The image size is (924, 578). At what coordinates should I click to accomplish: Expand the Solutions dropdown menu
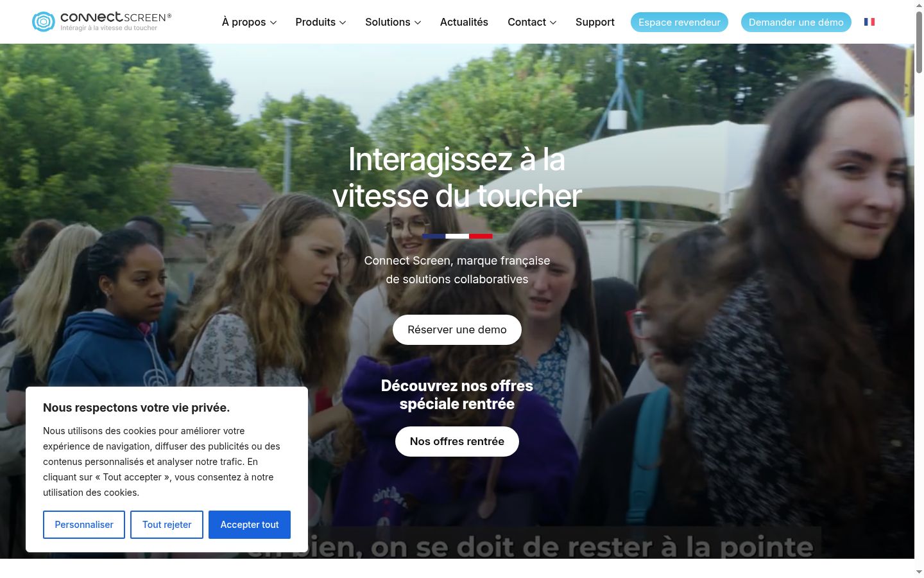click(x=393, y=22)
